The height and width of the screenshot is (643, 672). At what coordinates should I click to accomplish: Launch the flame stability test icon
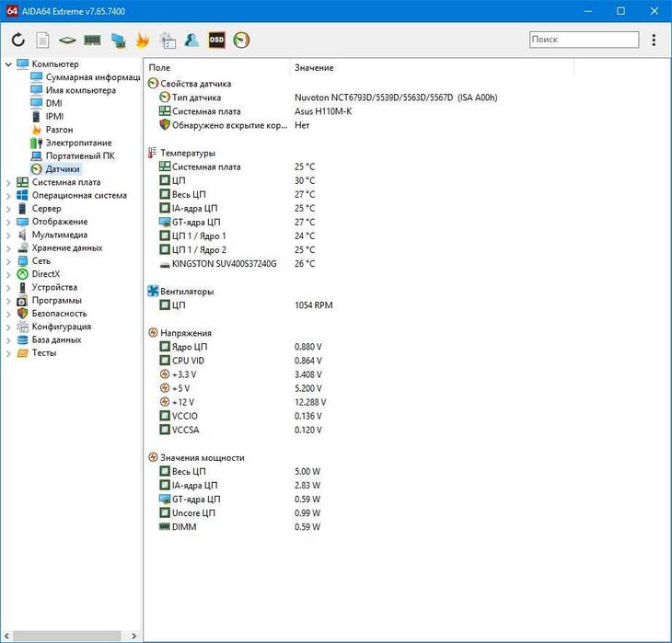tap(143, 40)
